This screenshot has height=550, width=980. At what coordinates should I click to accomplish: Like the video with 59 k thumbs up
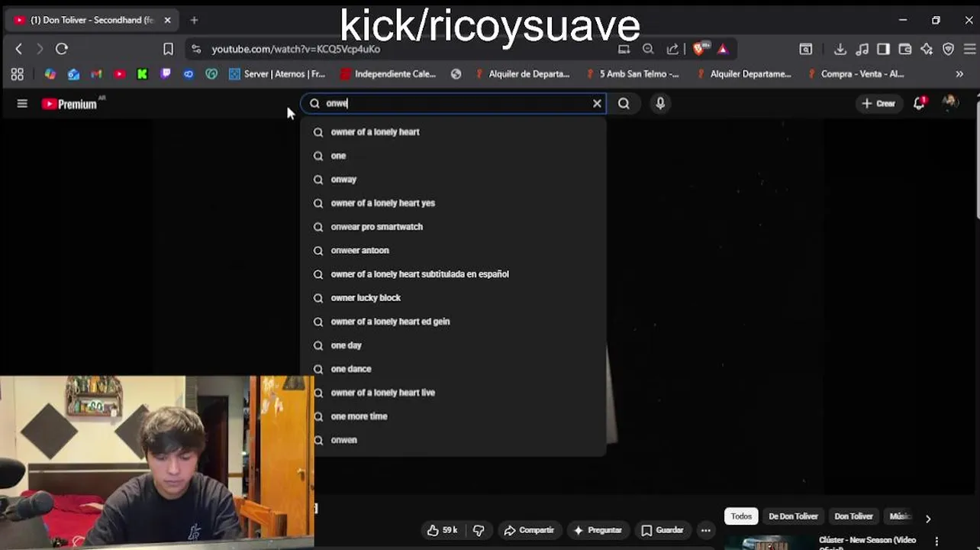442,530
